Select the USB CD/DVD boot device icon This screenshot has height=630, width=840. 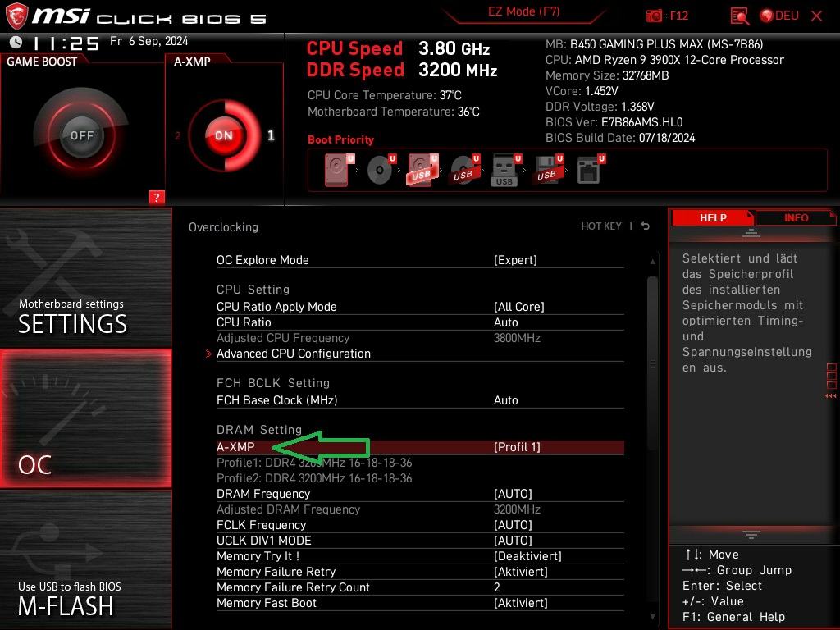point(464,170)
